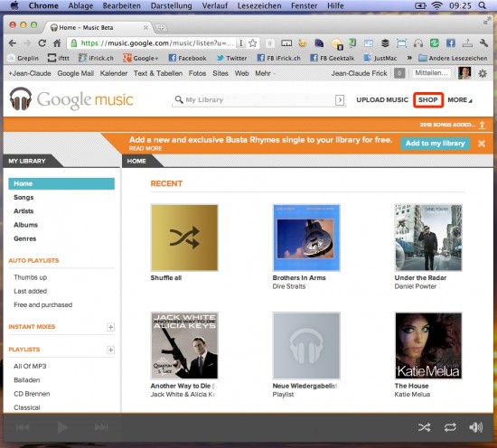497x448 pixels.
Task: Open the Another Way to Die album cover
Action: pos(184,346)
